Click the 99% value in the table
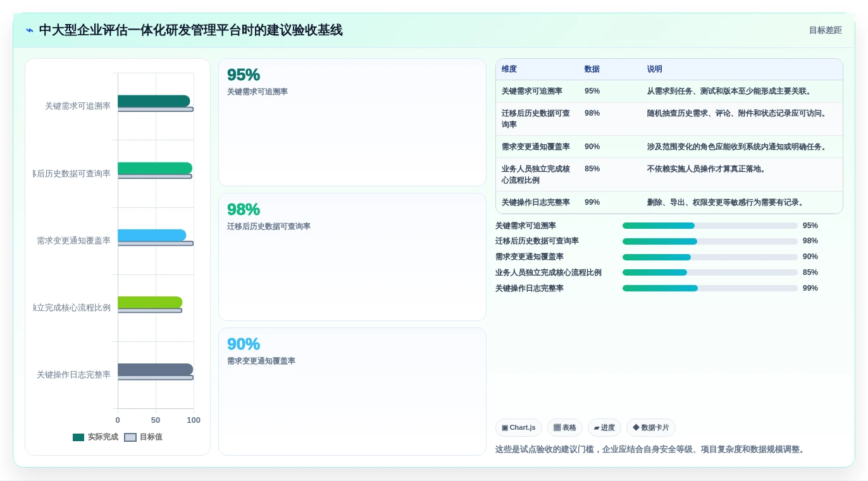Screen dimensions: 868x481 (592, 203)
